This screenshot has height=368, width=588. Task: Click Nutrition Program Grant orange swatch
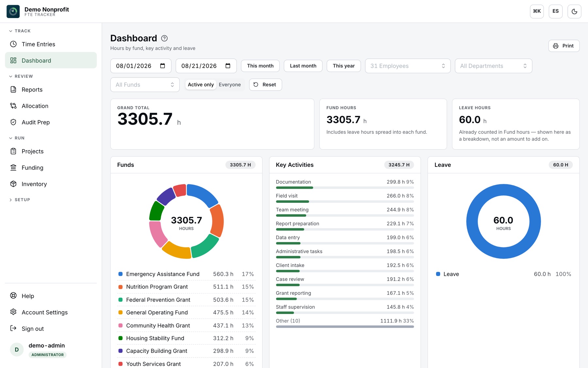point(121,287)
